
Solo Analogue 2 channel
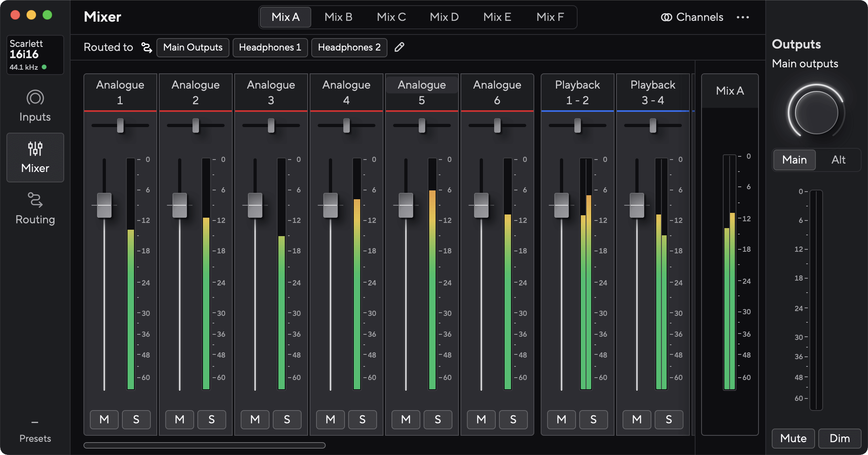pyautogui.click(x=212, y=420)
